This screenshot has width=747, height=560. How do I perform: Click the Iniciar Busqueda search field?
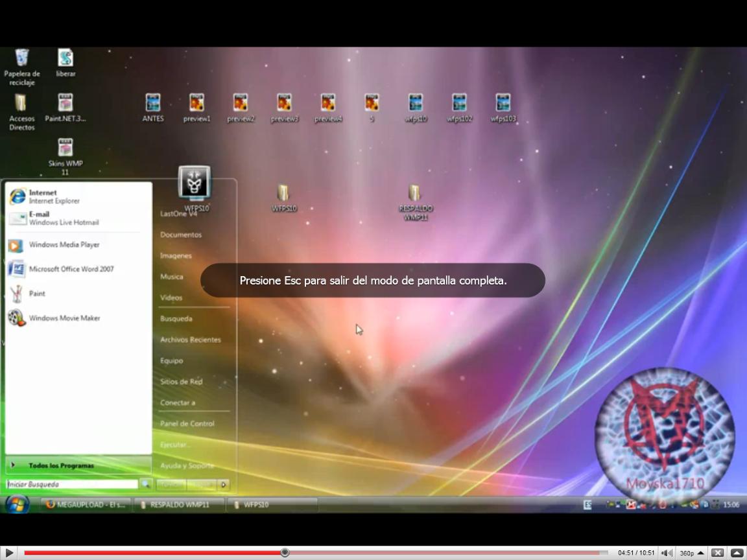(x=72, y=484)
